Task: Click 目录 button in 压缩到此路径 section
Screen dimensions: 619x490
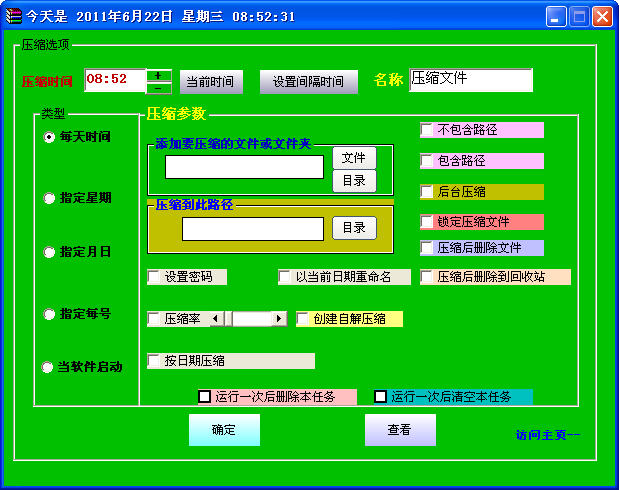Action: point(354,228)
